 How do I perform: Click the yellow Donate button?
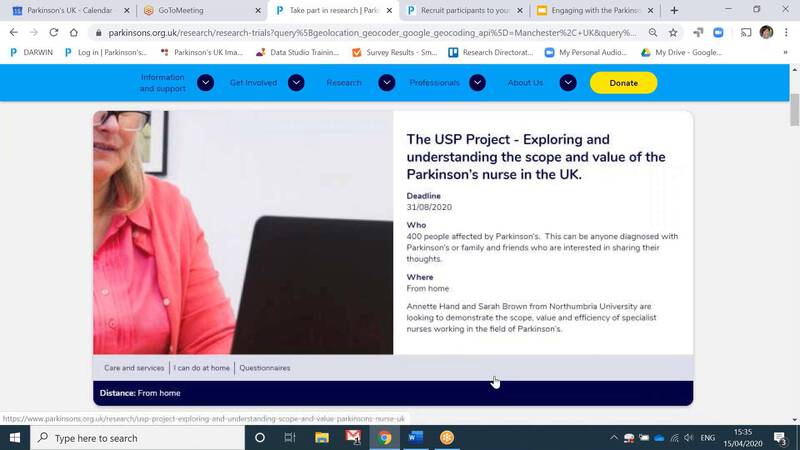(x=623, y=83)
